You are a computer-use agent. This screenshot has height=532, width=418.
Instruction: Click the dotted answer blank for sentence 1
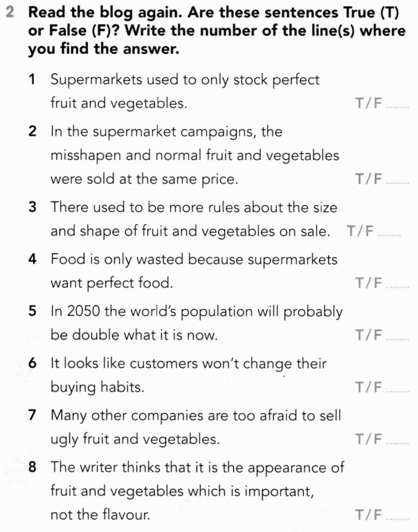tap(397, 107)
